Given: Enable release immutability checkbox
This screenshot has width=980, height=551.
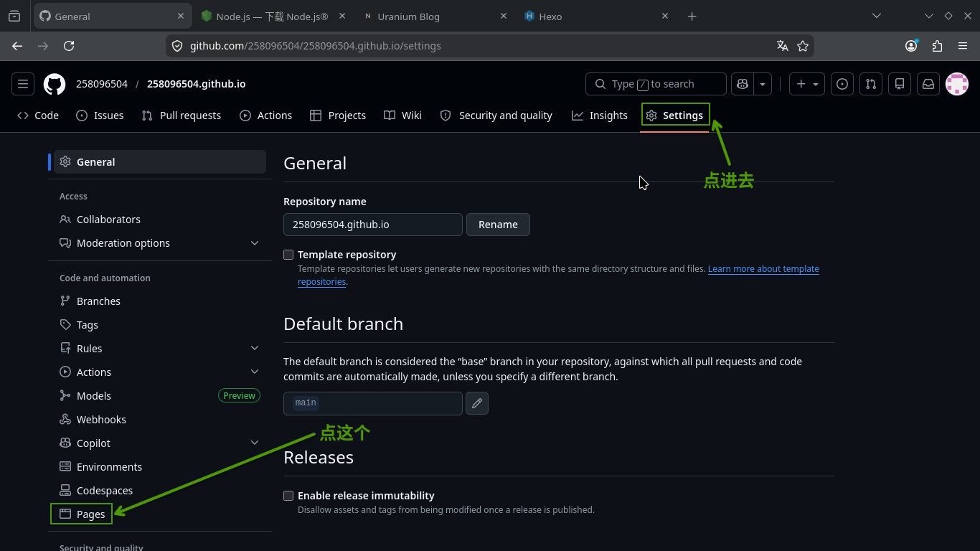Looking at the screenshot, I should point(288,496).
